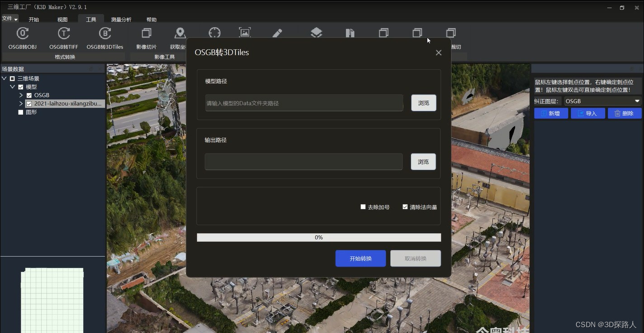Click the zipped-file ribbon icon
Viewport: 644px width, 333px height.
(350, 33)
